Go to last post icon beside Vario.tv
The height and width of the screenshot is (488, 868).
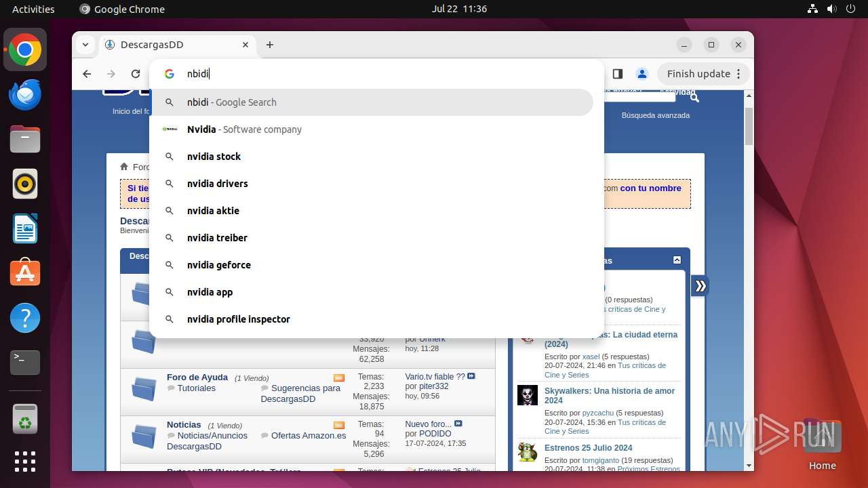click(x=471, y=376)
